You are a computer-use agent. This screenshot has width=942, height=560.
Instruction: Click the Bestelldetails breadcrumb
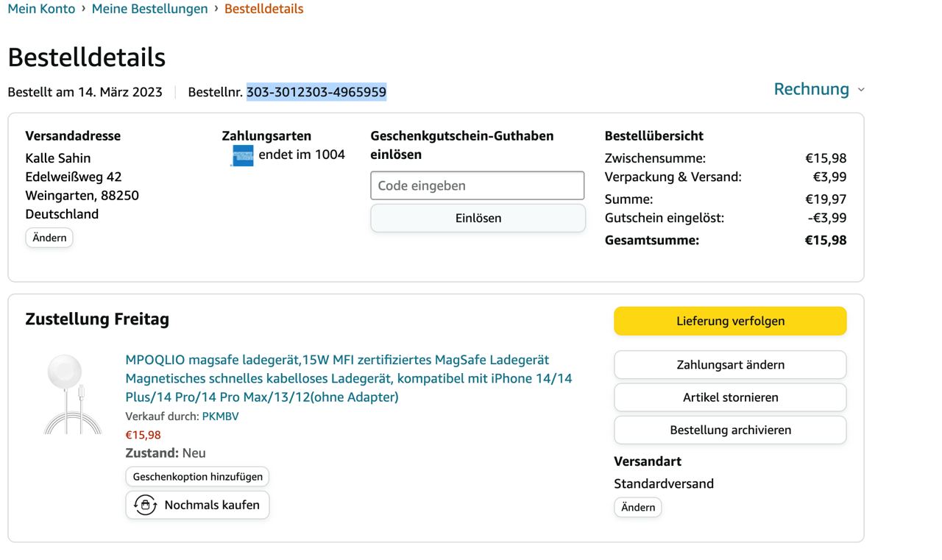point(263,9)
